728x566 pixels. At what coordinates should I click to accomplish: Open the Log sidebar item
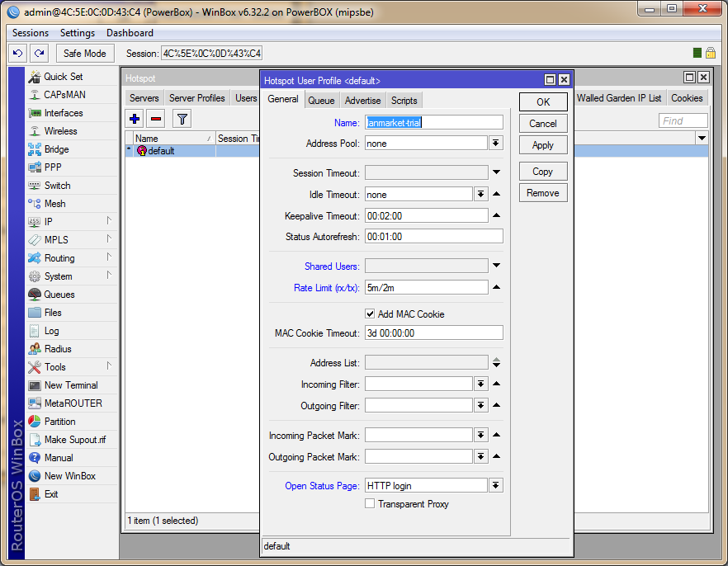51,331
